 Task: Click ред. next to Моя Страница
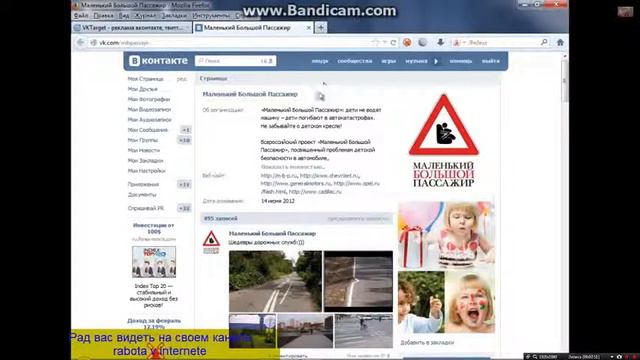(182, 79)
